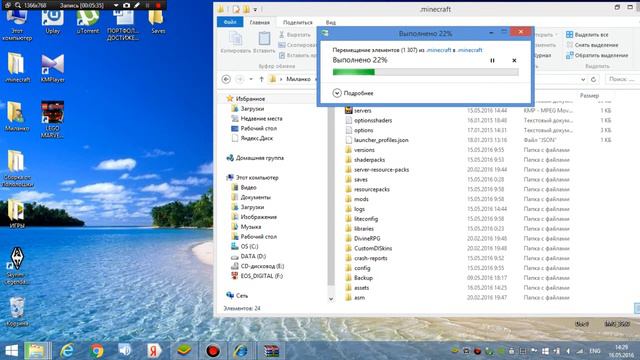Select Загрузки under Избранное
The height and width of the screenshot is (360, 640).
click(x=248, y=109)
